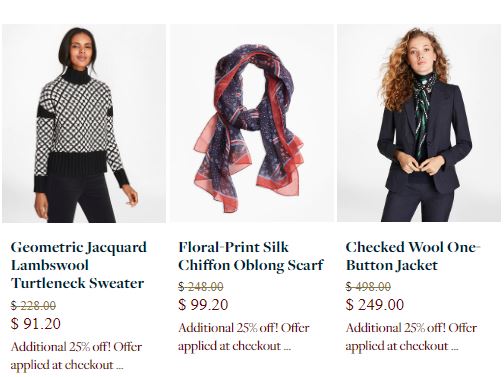The width and height of the screenshot is (504, 377).
Task: Select the scarf sale price $ 99.20
Action: [203, 305]
